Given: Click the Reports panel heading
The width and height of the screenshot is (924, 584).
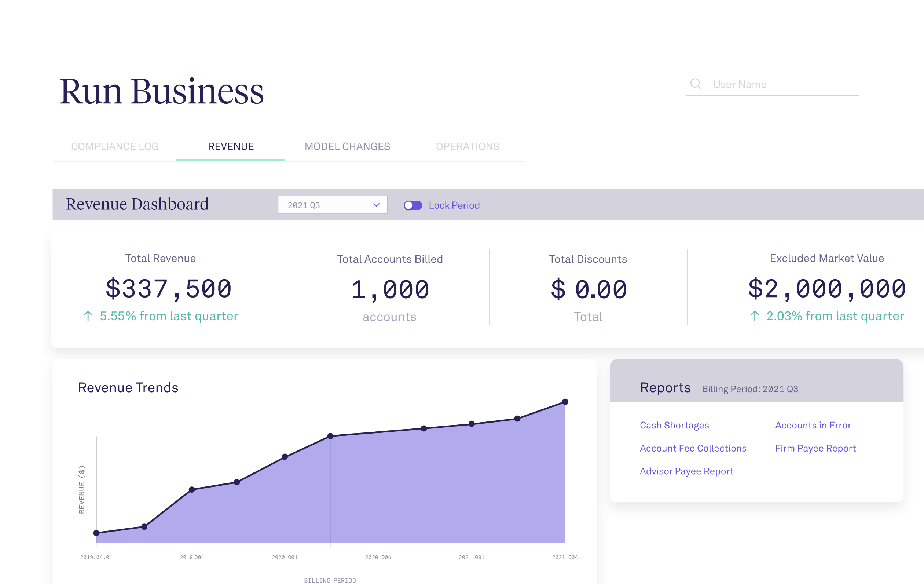Looking at the screenshot, I should click(665, 388).
